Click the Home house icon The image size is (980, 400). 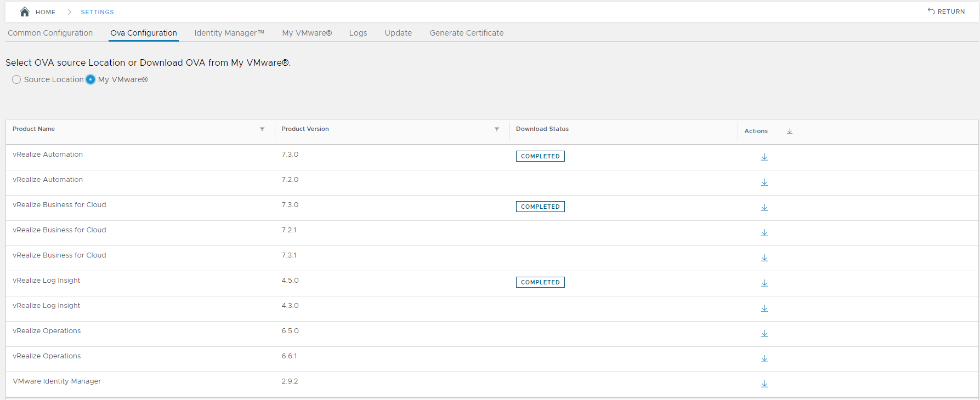pyautogui.click(x=25, y=12)
